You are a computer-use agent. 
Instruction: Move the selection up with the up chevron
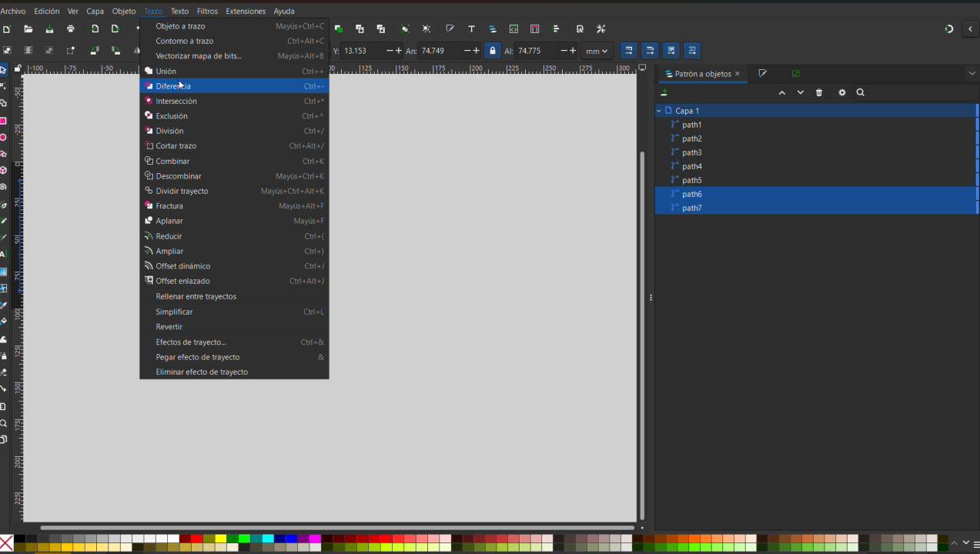(782, 92)
